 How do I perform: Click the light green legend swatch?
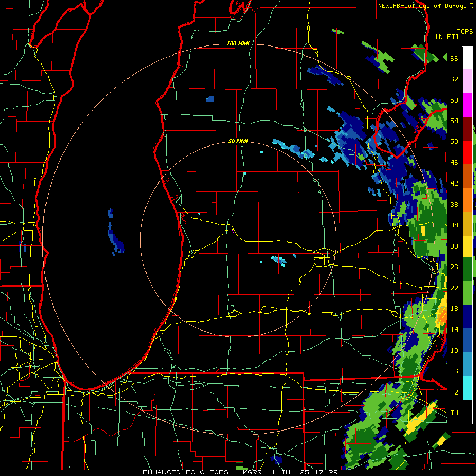coord(467,293)
